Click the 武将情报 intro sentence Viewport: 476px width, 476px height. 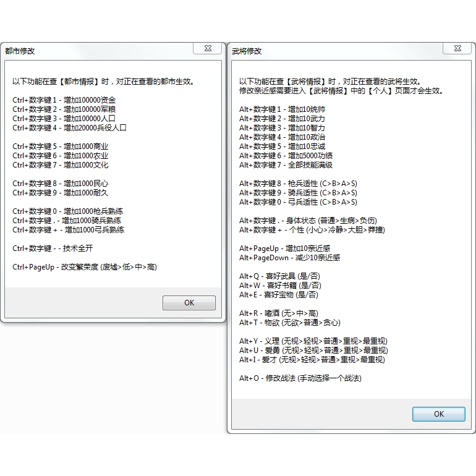point(330,82)
